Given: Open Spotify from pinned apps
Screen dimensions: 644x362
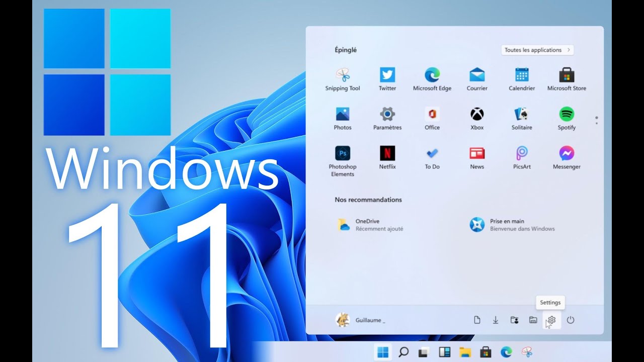Looking at the screenshot, I should [x=567, y=119].
